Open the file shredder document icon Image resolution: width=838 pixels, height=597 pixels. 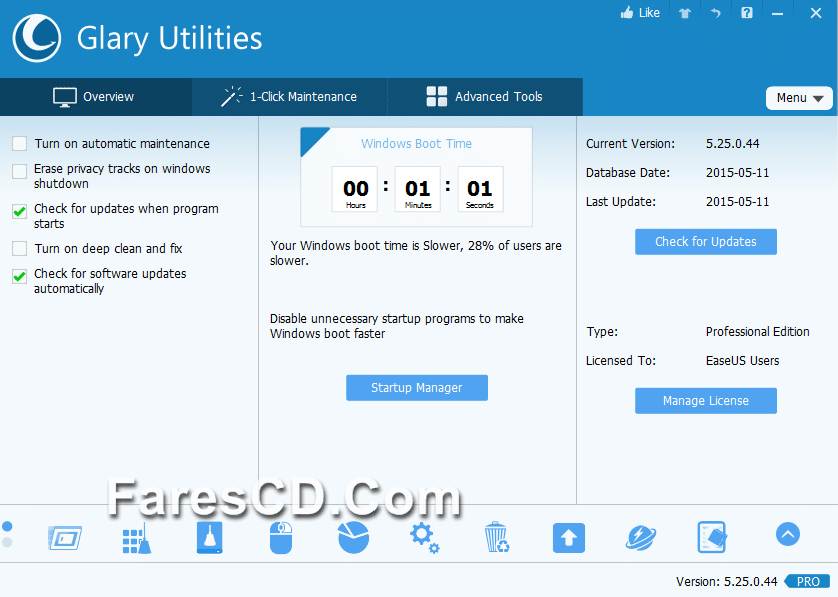(x=712, y=537)
